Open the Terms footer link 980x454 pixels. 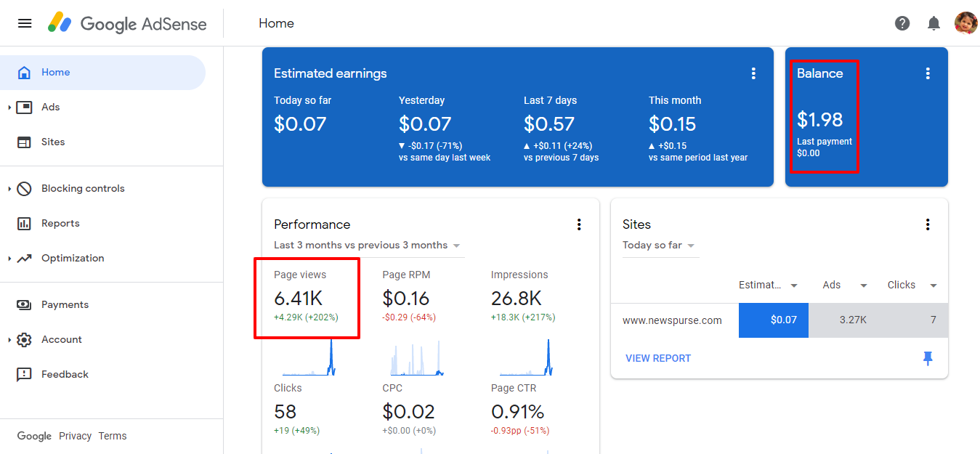pos(113,437)
